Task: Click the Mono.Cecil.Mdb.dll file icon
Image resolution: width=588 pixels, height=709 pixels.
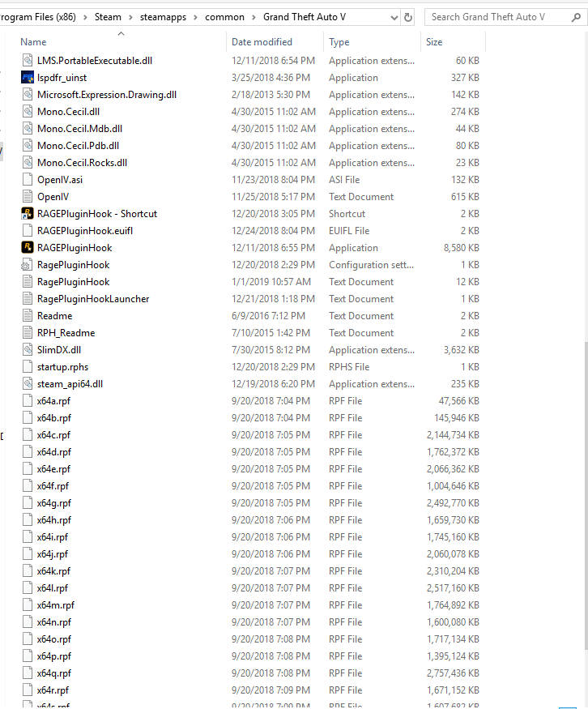Action: (28, 129)
